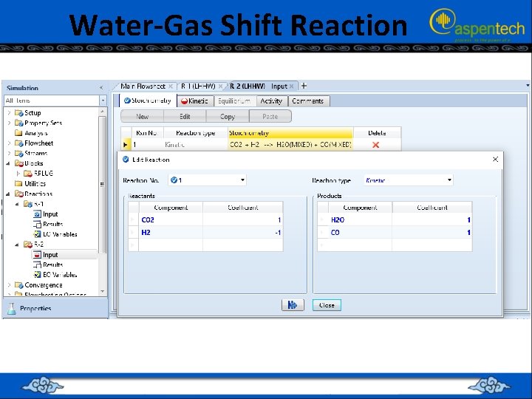The width and height of the screenshot is (532, 399).
Task: Click the stoichiometry equation cell of reaction 1
Action: click(x=290, y=145)
